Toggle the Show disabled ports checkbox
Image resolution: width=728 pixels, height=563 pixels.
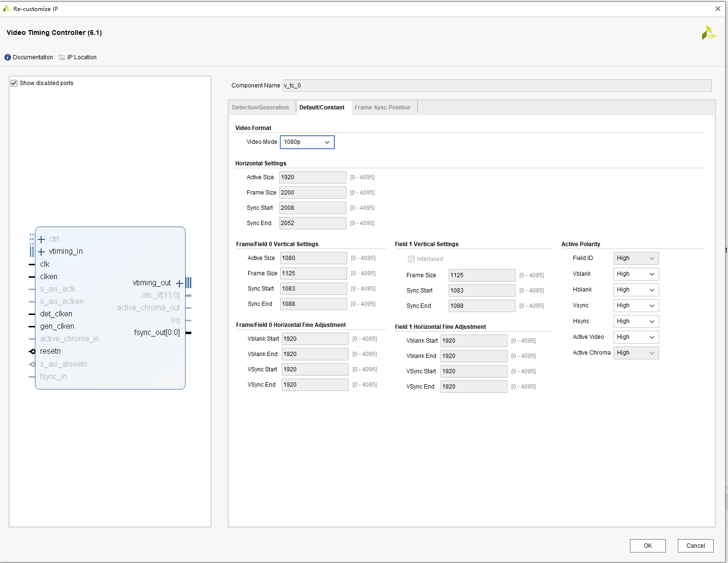click(x=14, y=83)
